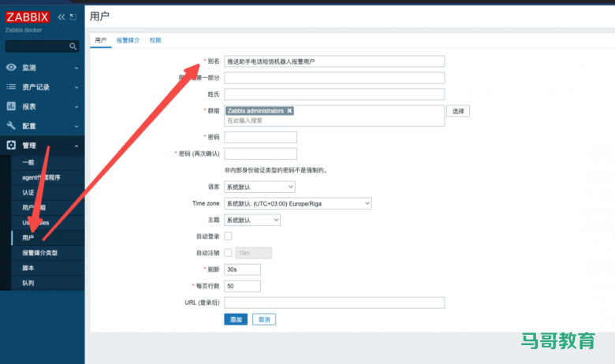Open the 监测 monitoring eye icon
615x364 pixels.
pyautogui.click(x=12, y=68)
